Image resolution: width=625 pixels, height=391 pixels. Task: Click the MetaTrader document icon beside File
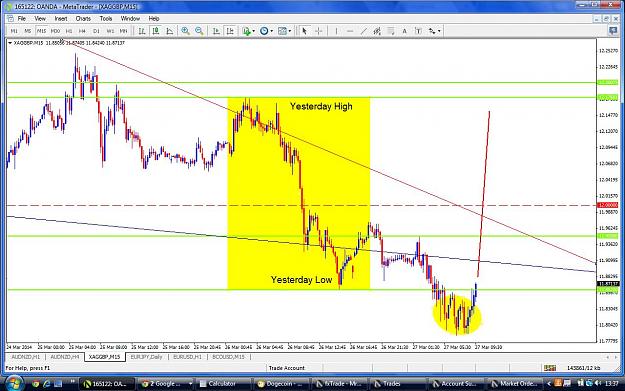[10, 19]
